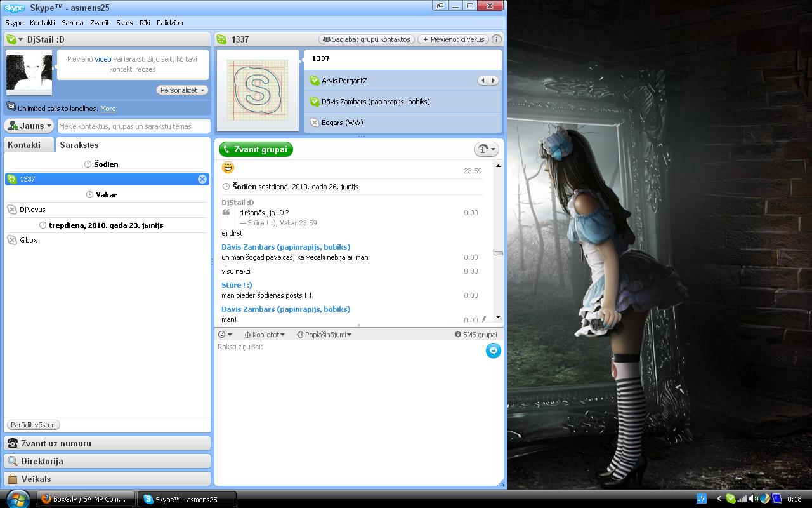Click sender name Stūre ! :) in chat

tap(237, 285)
